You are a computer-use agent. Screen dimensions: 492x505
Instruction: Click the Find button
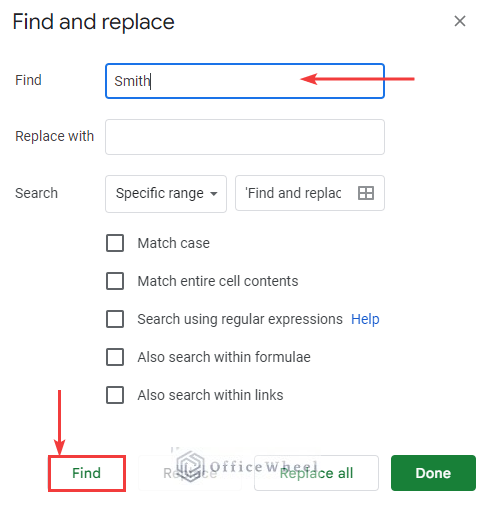87,473
